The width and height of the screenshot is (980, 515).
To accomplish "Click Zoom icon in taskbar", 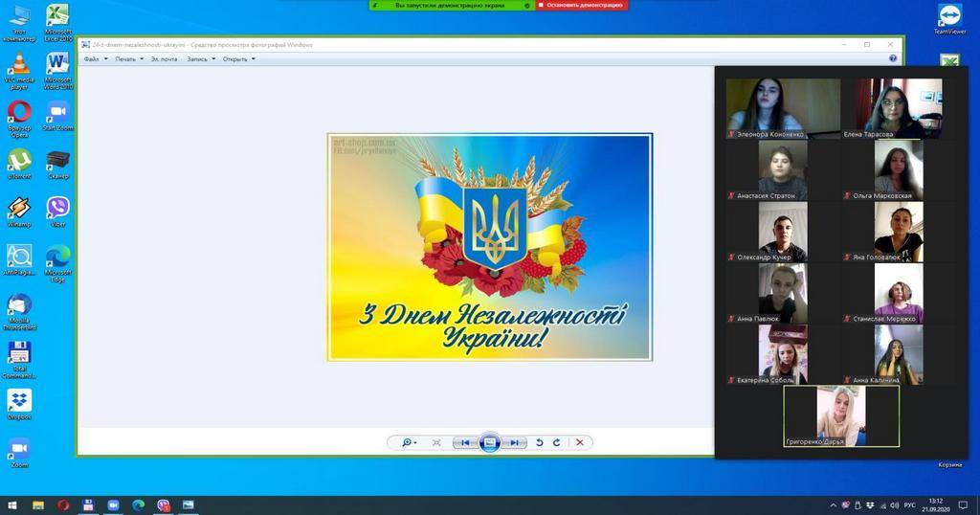I will (113, 505).
